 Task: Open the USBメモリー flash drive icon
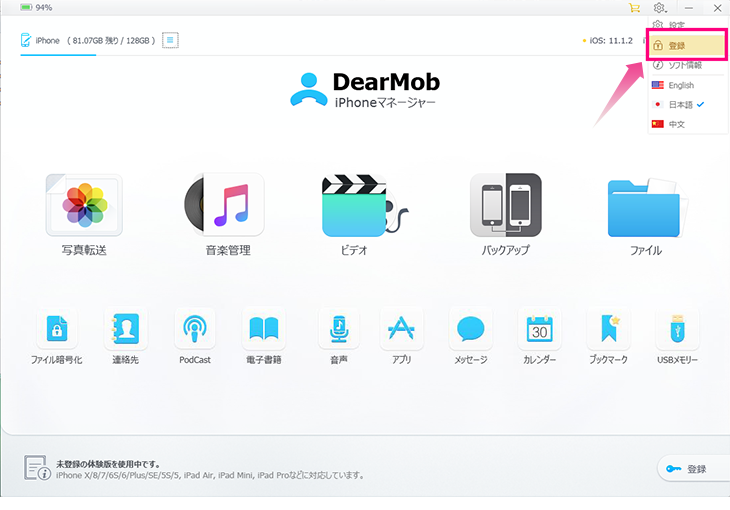(x=677, y=329)
